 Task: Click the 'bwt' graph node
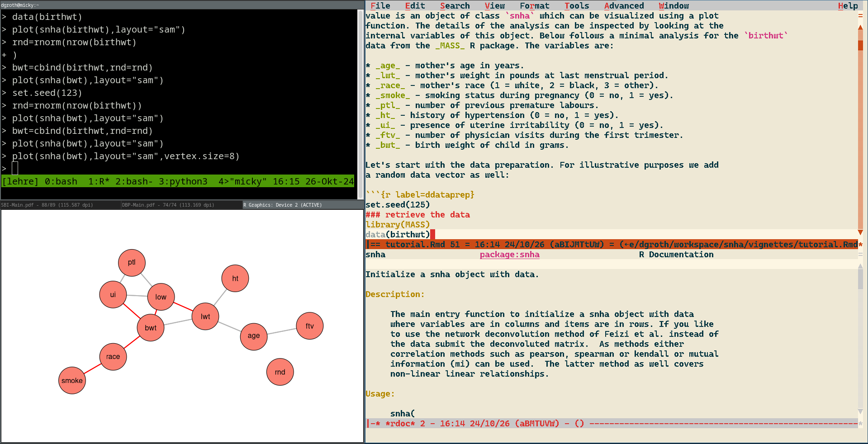[151, 328]
